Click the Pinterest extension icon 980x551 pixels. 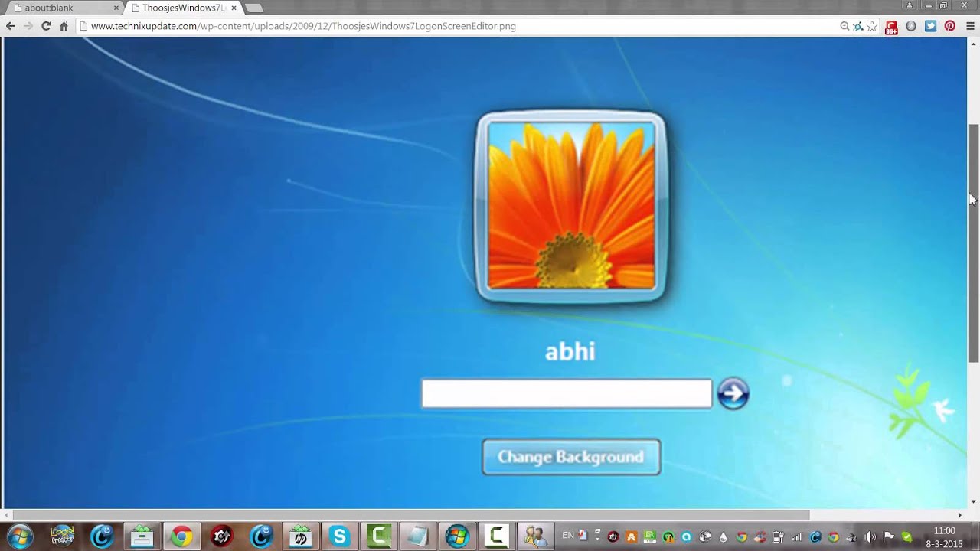949,26
